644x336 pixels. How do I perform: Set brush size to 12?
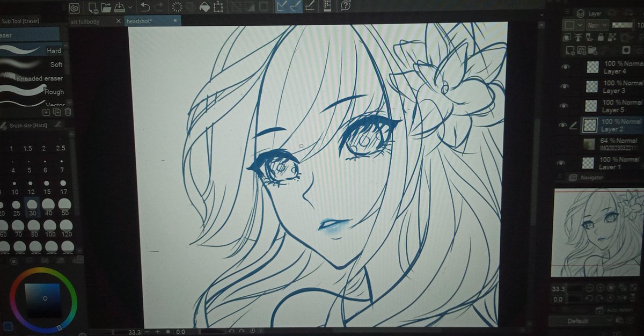[32, 187]
